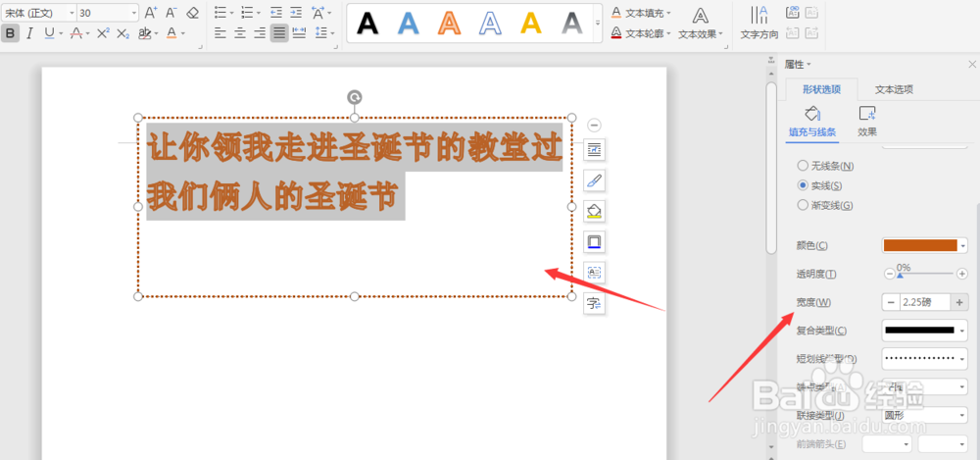Increase font size with the A+ icon
The image size is (980, 460).
click(151, 13)
